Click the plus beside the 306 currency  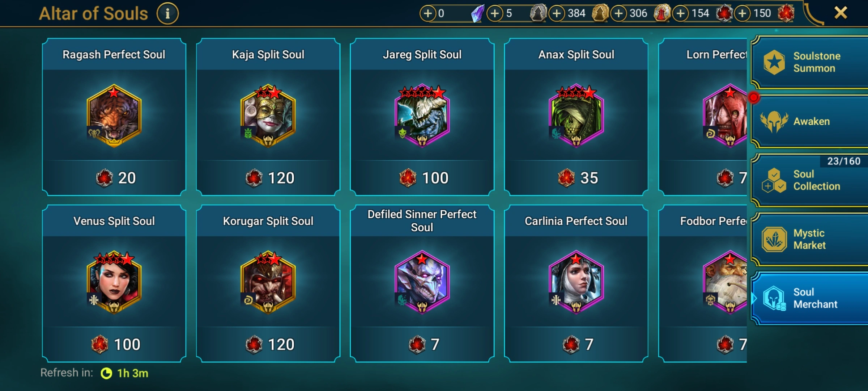[x=619, y=13]
